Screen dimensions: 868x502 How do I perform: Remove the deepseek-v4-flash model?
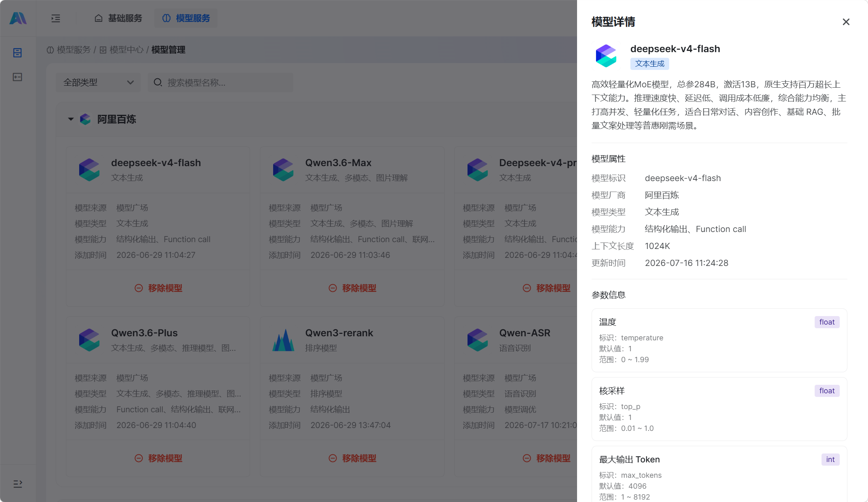click(158, 288)
